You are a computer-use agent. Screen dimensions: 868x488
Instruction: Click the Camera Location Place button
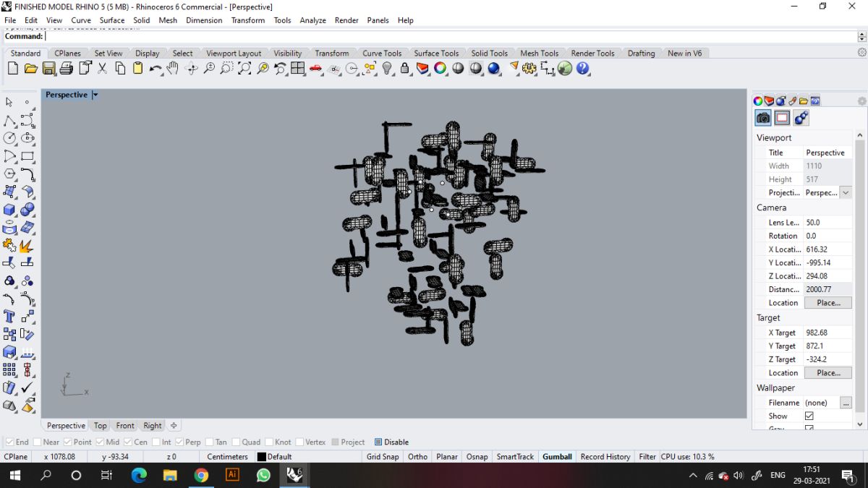click(x=828, y=303)
